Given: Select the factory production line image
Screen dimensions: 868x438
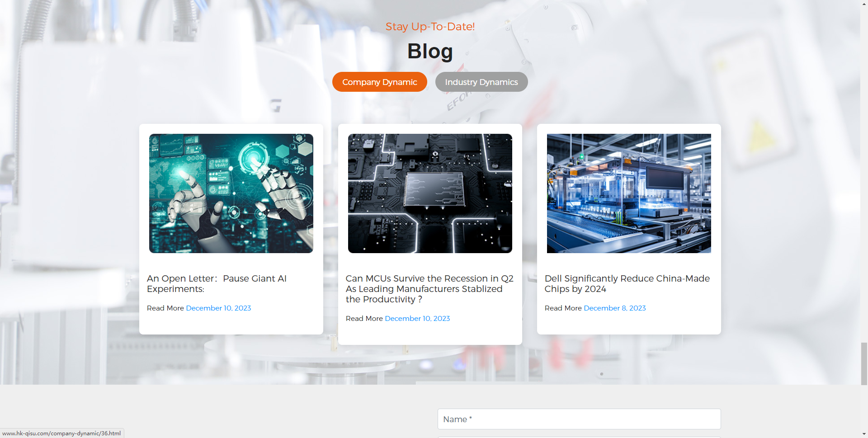Looking at the screenshot, I should [628, 193].
